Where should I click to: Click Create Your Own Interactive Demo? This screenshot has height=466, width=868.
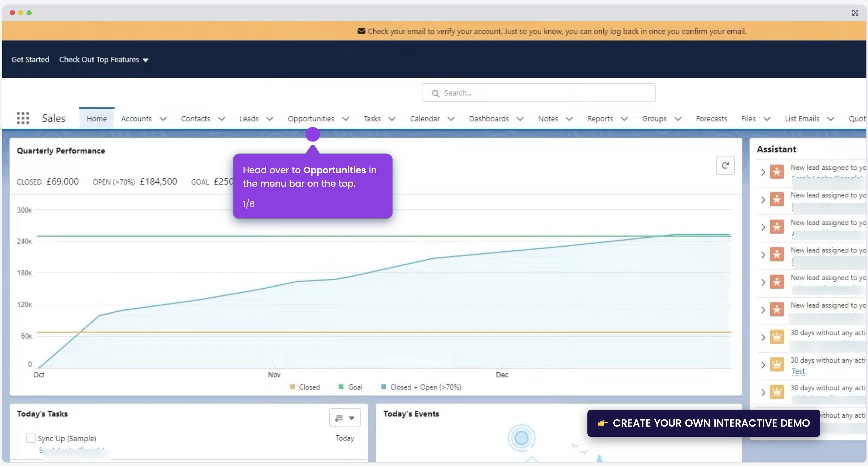click(x=704, y=423)
